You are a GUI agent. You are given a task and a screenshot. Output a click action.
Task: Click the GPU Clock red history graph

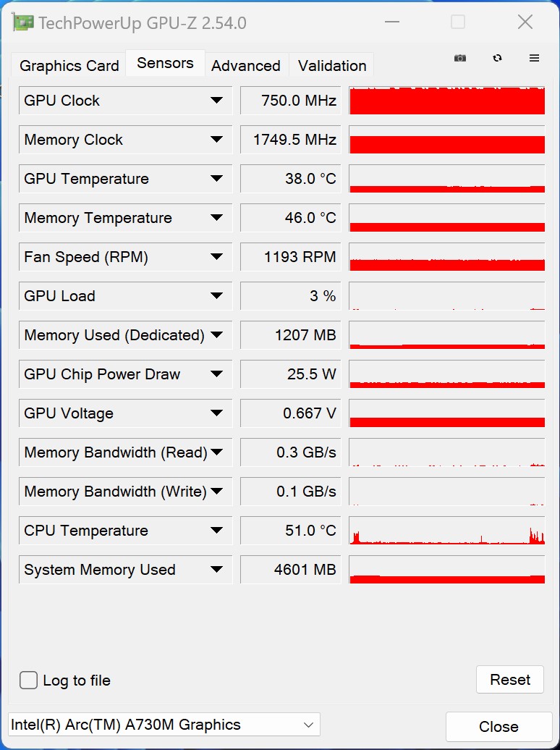coord(447,101)
